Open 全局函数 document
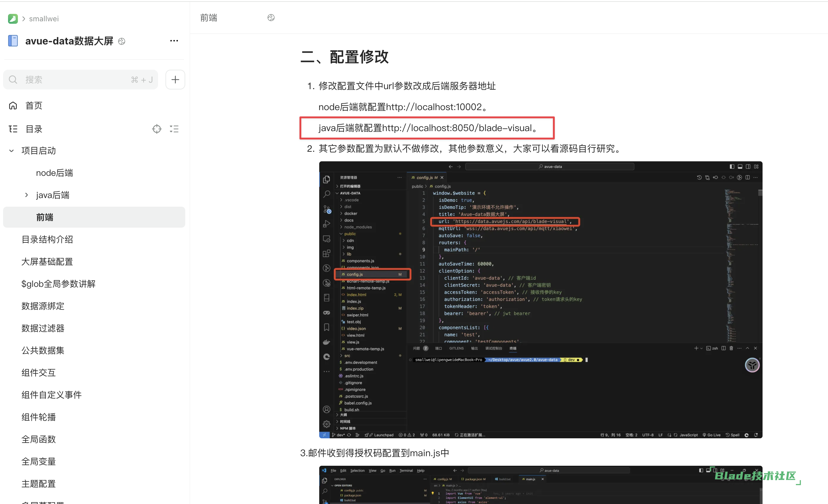This screenshot has width=828, height=504. pos(38,439)
